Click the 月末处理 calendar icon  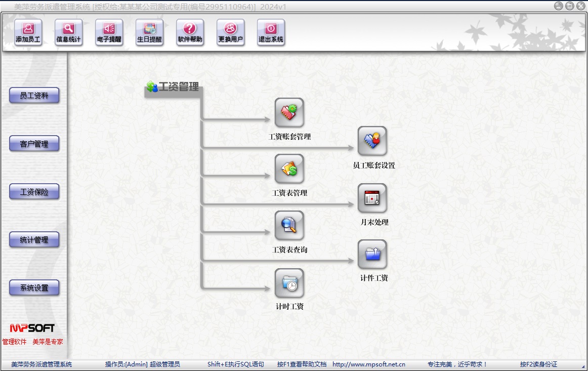pyautogui.click(x=372, y=198)
